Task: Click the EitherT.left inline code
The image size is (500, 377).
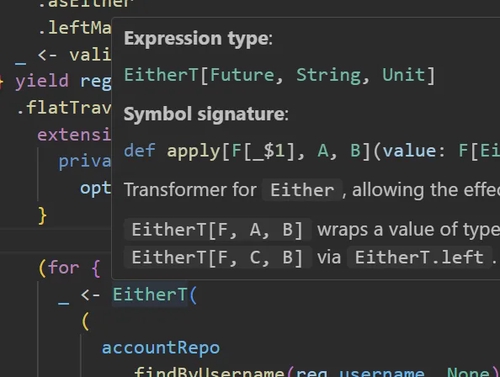Action: point(419,257)
